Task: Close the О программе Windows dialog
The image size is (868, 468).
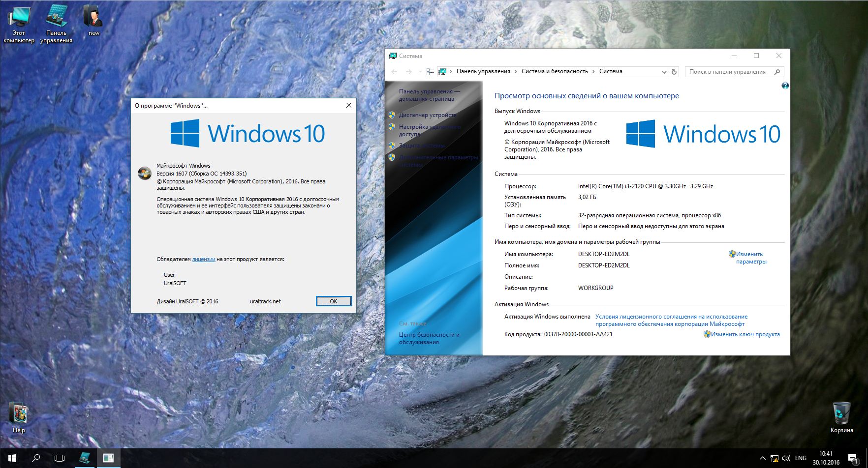Action: [349, 105]
